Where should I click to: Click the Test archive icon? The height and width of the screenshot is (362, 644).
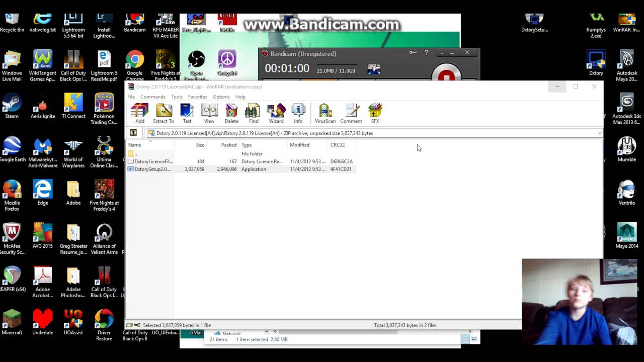[187, 113]
